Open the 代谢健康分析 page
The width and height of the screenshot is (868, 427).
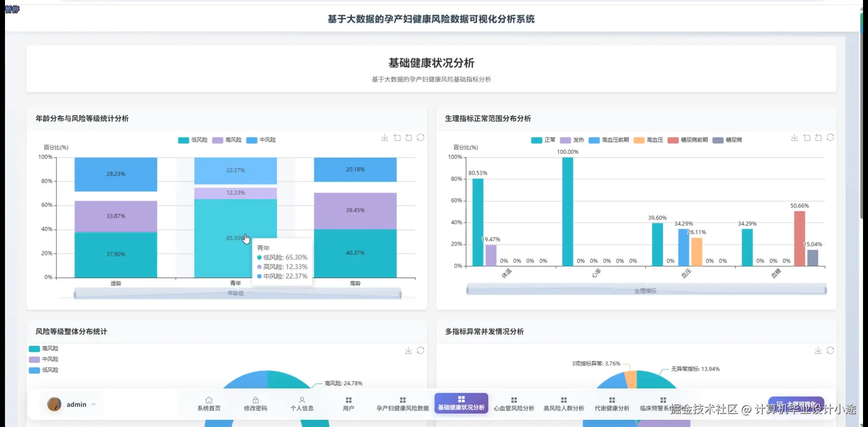click(612, 404)
